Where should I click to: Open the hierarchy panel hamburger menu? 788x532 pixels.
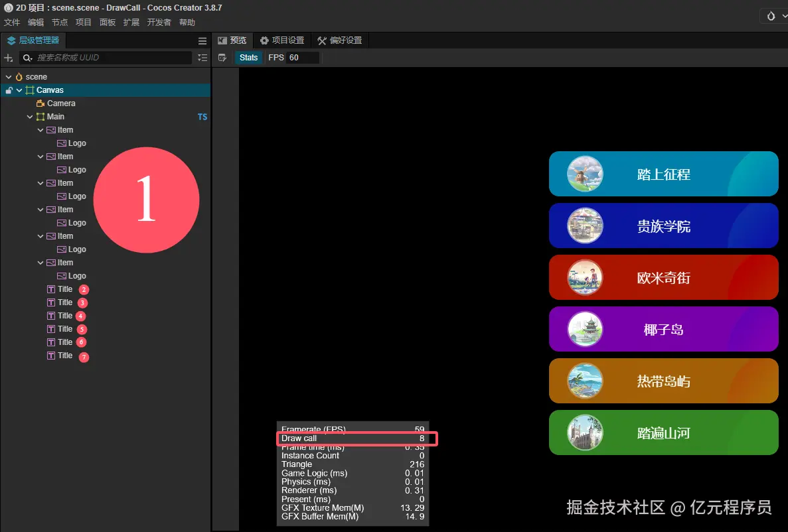202,41
